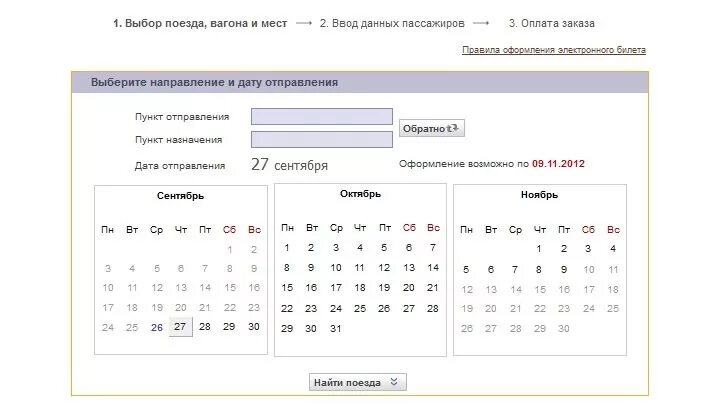The image size is (727, 409).
Task: Choose November 9 in the calendar
Action: click(x=564, y=269)
